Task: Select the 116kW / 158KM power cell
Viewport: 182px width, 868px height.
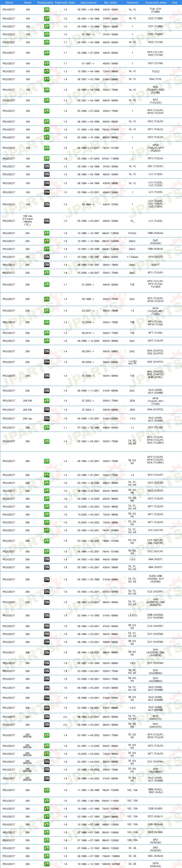Action: tap(111, 856)
